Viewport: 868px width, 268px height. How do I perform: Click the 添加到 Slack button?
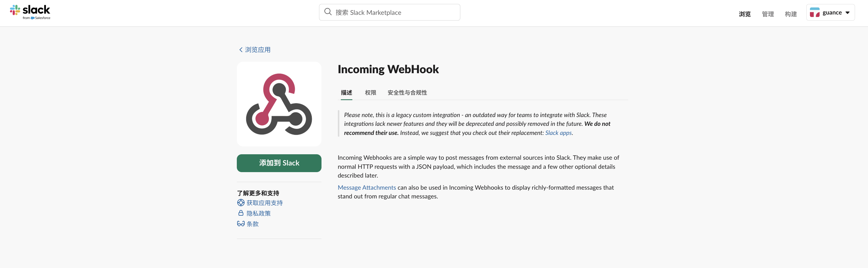279,163
